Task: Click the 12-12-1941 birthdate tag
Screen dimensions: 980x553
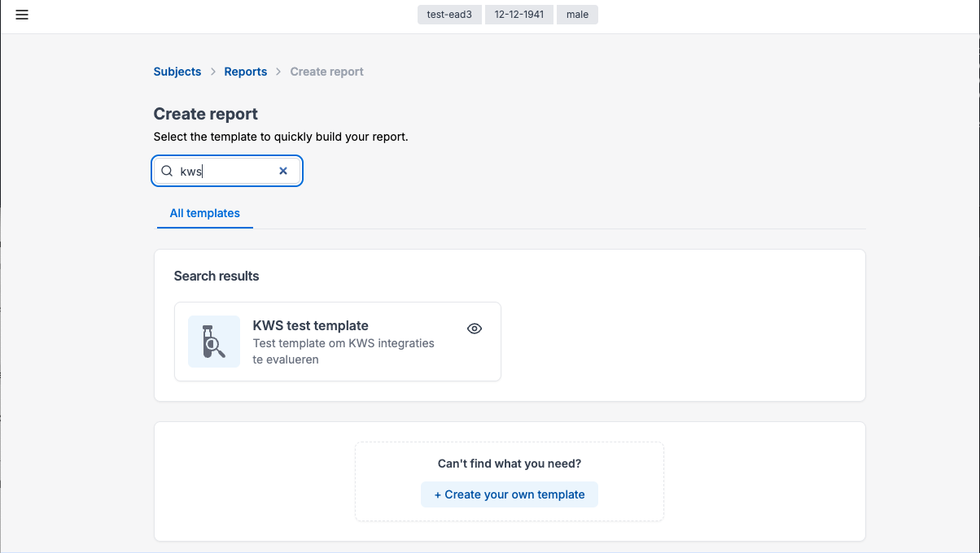Action: [518, 15]
